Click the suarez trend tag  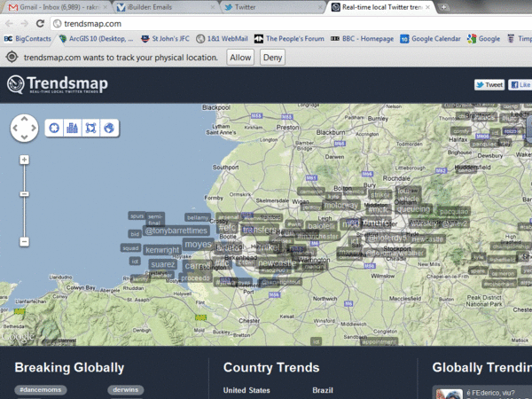(163, 264)
